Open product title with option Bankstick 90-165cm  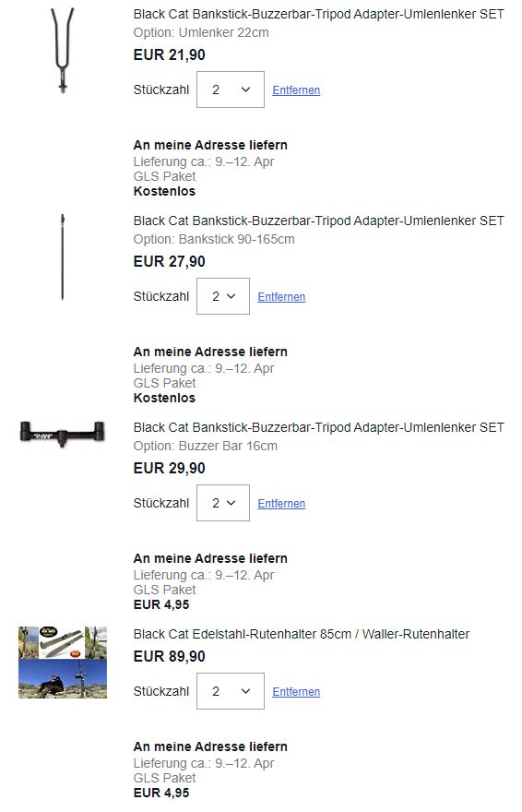coord(319,221)
